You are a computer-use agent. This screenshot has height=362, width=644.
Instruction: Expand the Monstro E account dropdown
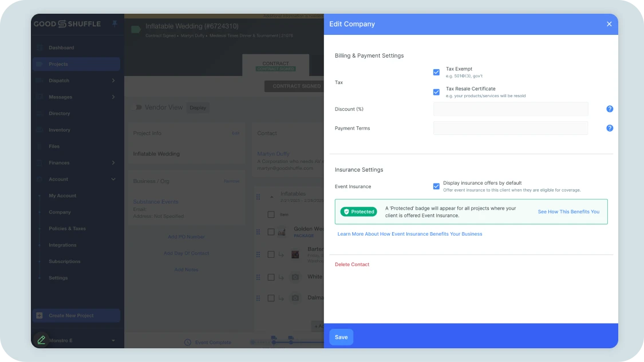pyautogui.click(x=112, y=340)
